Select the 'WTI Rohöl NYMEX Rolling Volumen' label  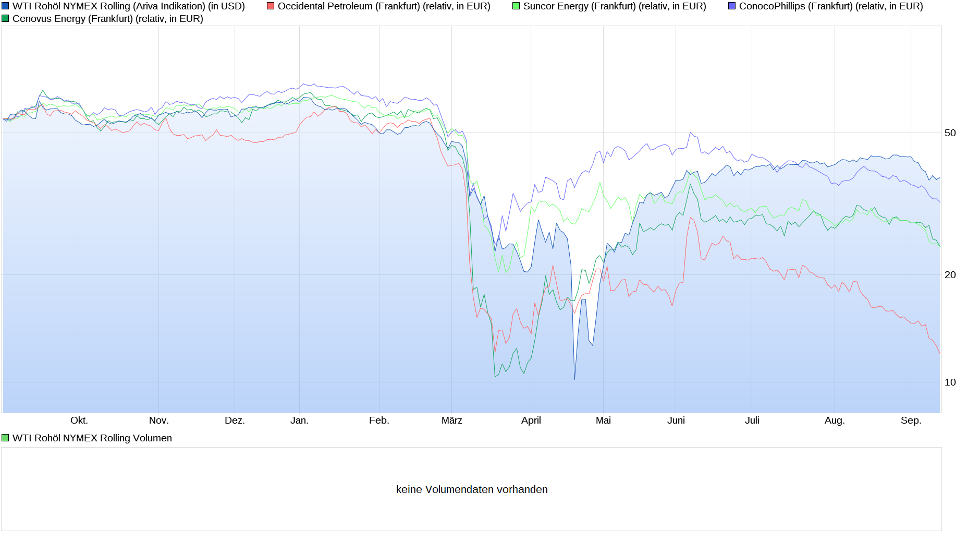(x=92, y=438)
